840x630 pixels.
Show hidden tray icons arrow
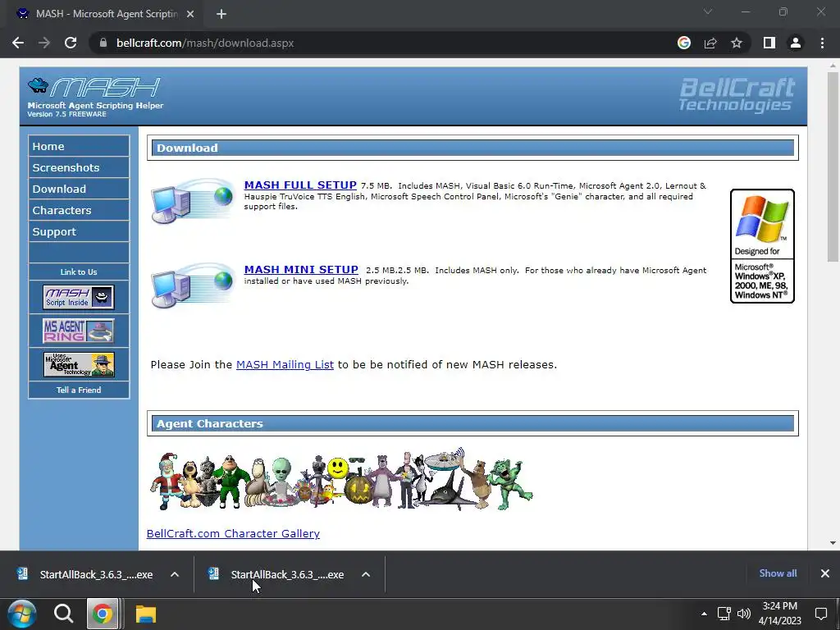(704, 614)
